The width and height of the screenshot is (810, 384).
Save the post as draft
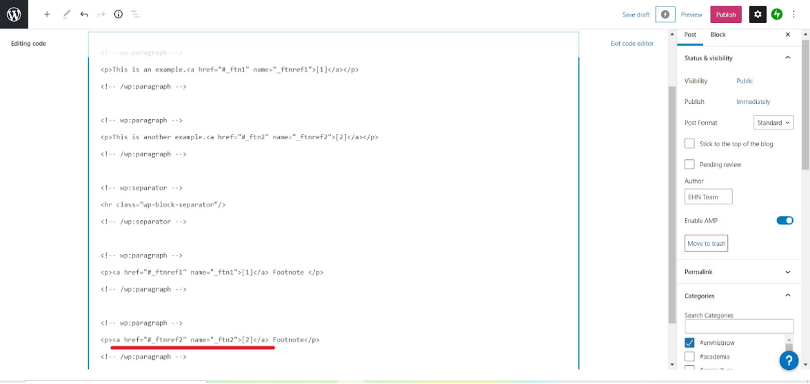(636, 14)
